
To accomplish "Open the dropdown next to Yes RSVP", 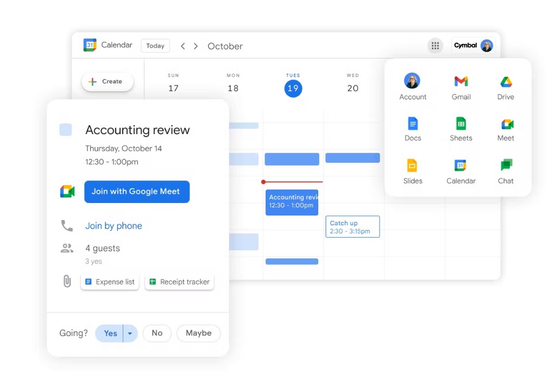I will 129,333.
